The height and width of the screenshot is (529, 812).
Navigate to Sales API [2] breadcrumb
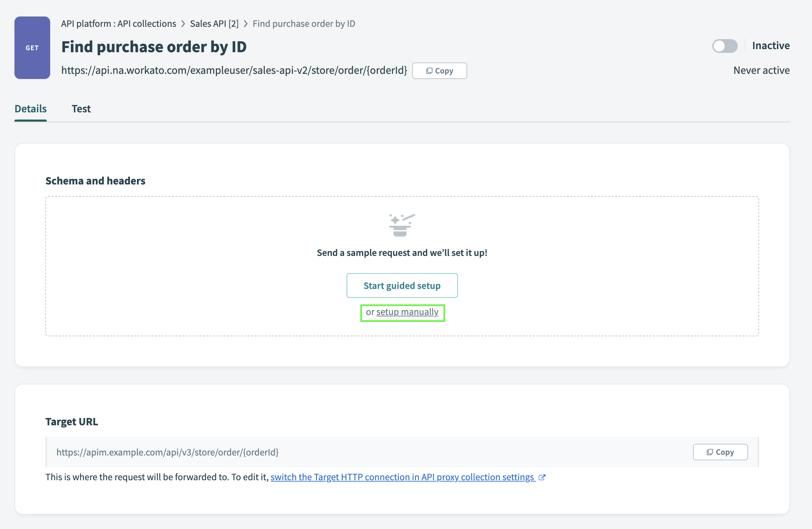pyautogui.click(x=214, y=24)
